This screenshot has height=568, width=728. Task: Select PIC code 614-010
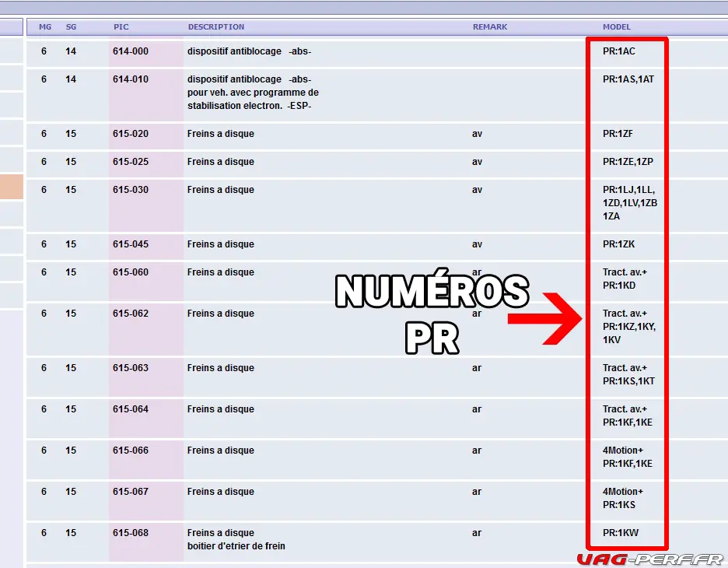click(x=131, y=79)
